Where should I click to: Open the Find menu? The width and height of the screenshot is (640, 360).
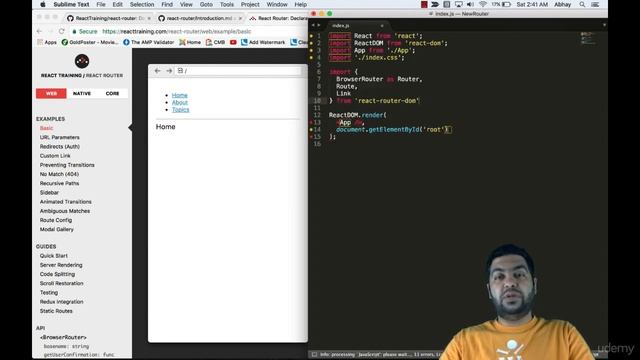[x=167, y=4]
